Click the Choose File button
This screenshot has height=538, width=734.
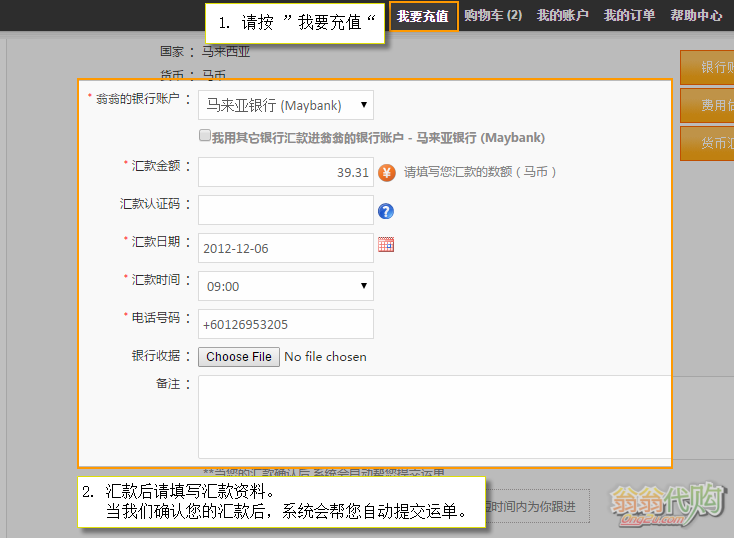point(239,357)
